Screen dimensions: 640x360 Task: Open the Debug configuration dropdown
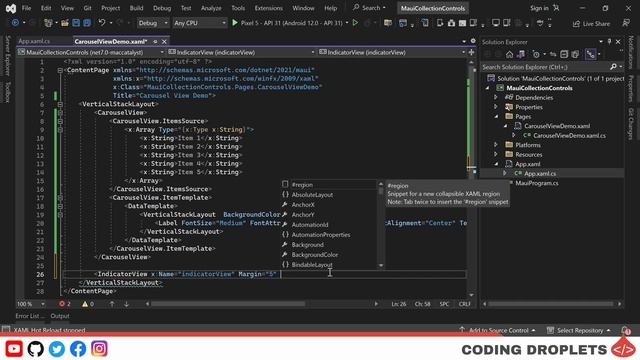pos(153,23)
